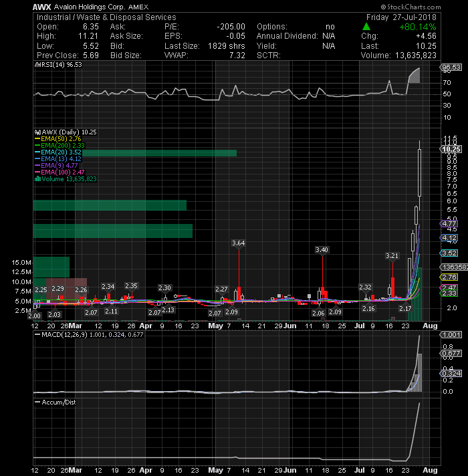The image size is (468, 476).
Task: Click the 96.53 RSI value tag on right axis
Action: point(451,67)
